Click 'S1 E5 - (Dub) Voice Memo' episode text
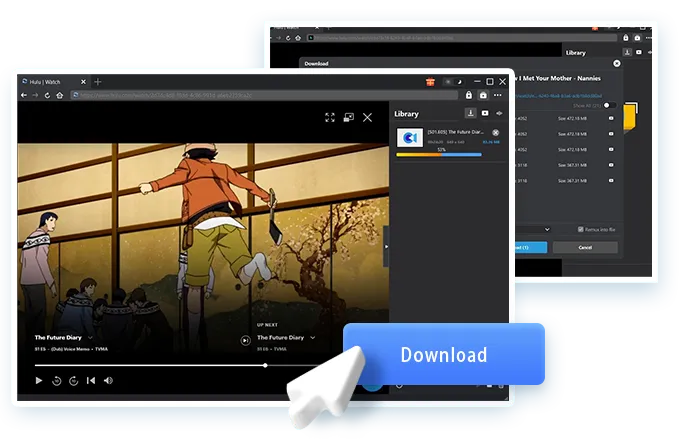The width and height of the screenshot is (686, 439). click(63, 349)
